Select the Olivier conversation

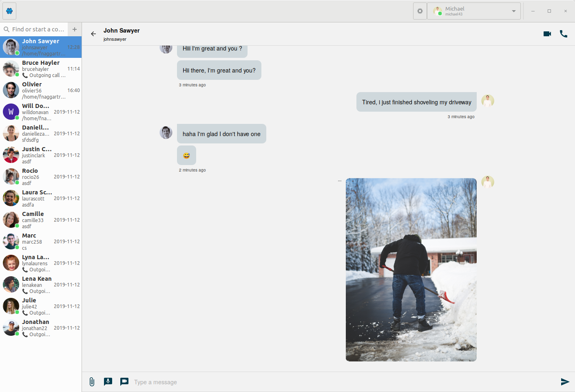(41, 90)
